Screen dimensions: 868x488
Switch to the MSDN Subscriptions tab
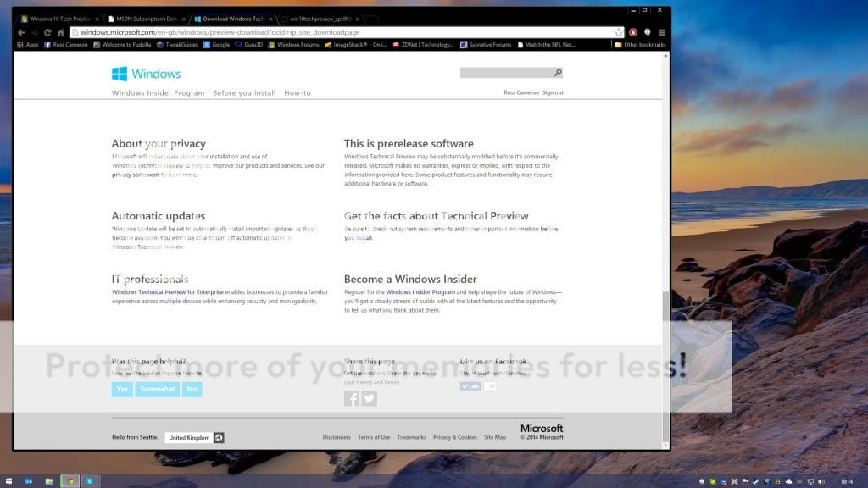click(146, 18)
